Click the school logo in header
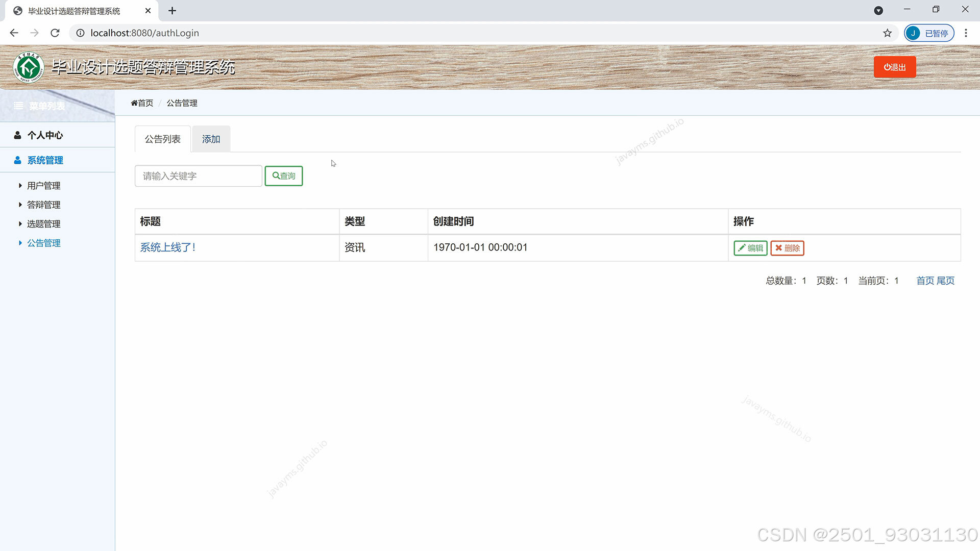 point(29,67)
